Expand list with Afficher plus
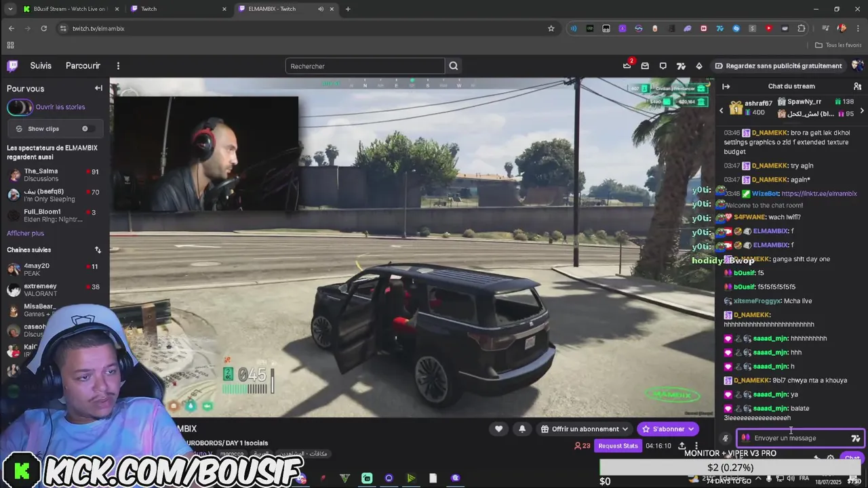Image resolution: width=868 pixels, height=488 pixels. click(25, 233)
